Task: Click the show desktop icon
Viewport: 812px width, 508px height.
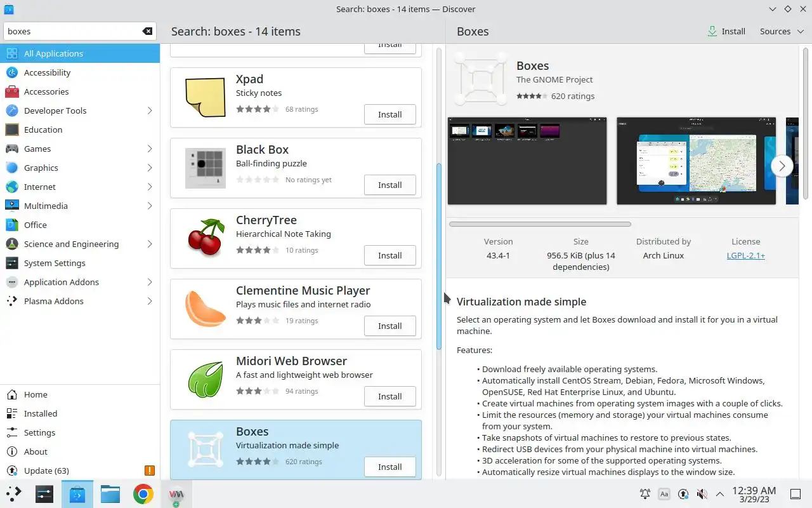Action: (x=796, y=494)
